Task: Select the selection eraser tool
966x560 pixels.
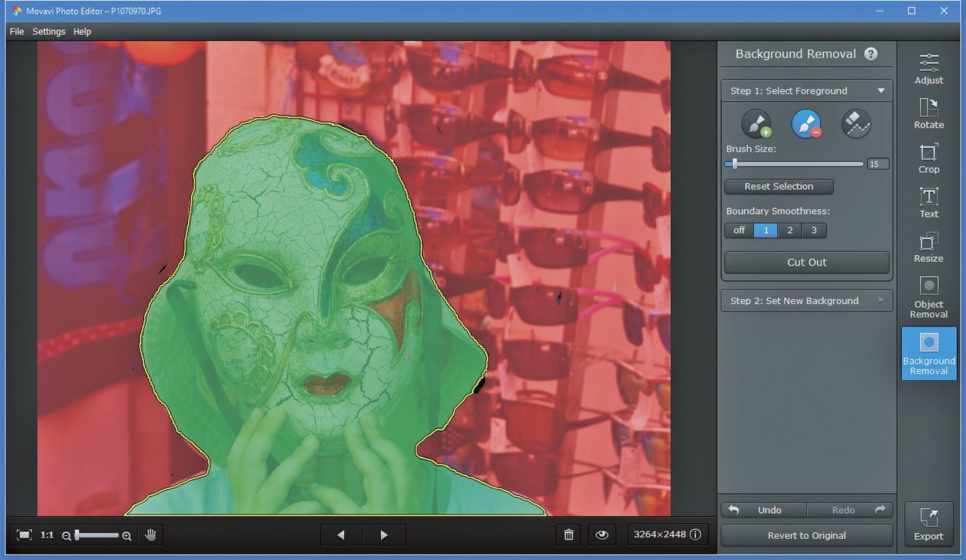Action: 857,124
